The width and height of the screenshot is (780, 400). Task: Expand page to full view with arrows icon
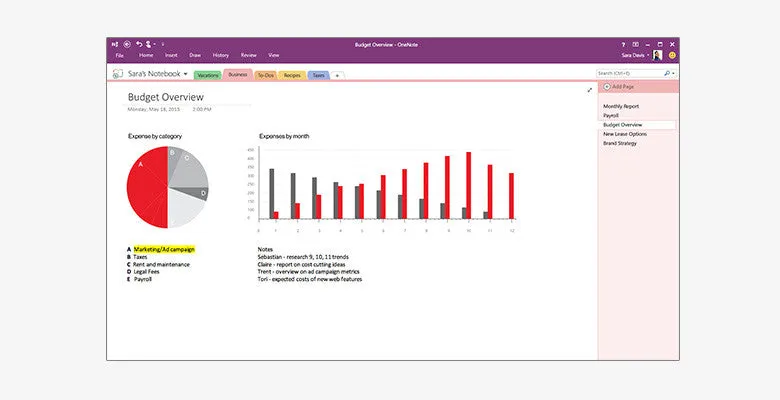click(x=589, y=90)
